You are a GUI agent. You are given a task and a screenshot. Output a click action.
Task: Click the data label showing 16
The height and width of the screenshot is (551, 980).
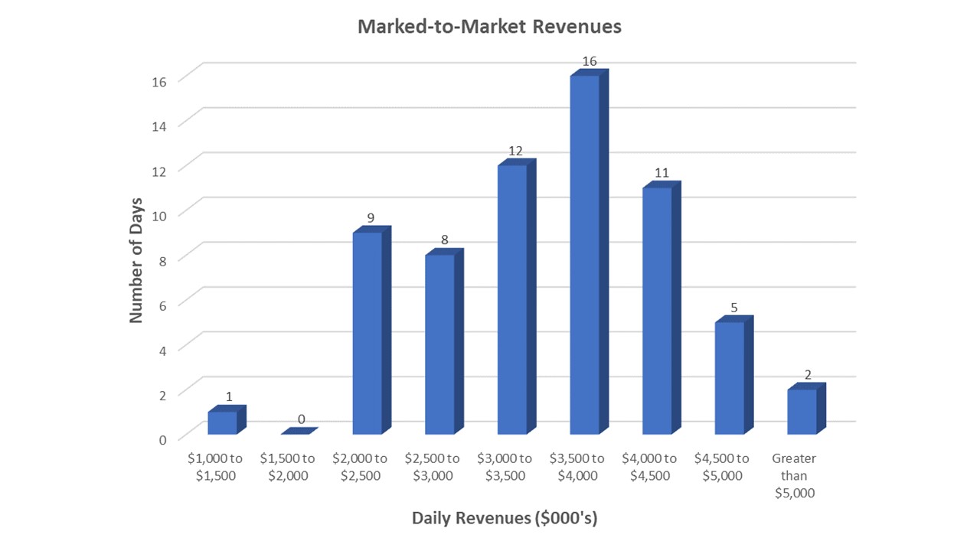point(590,62)
